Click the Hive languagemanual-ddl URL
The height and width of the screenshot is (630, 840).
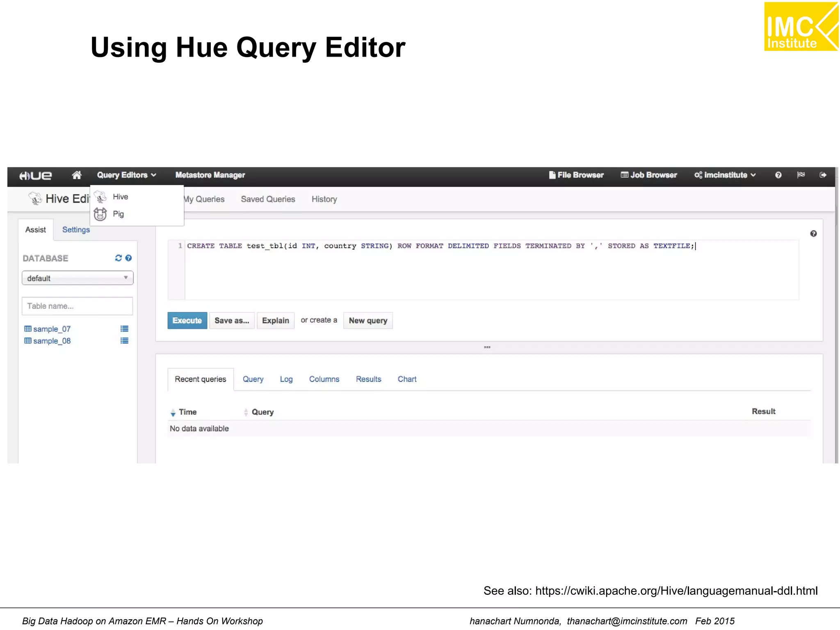point(676,591)
